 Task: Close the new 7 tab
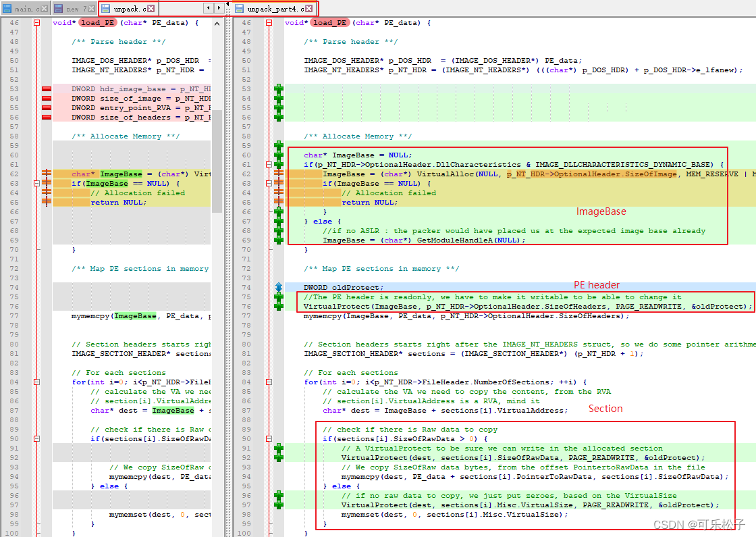pos(92,9)
